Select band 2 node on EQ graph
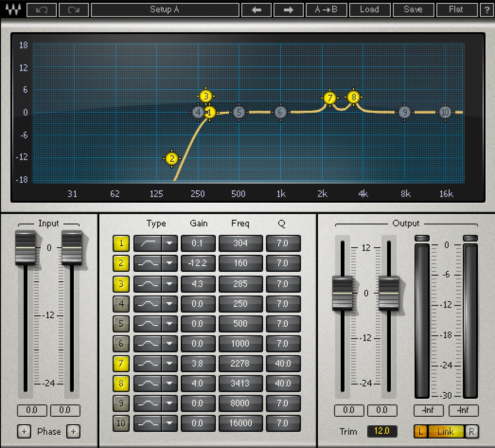Image resolution: width=495 pixels, height=448 pixels. pos(172,158)
